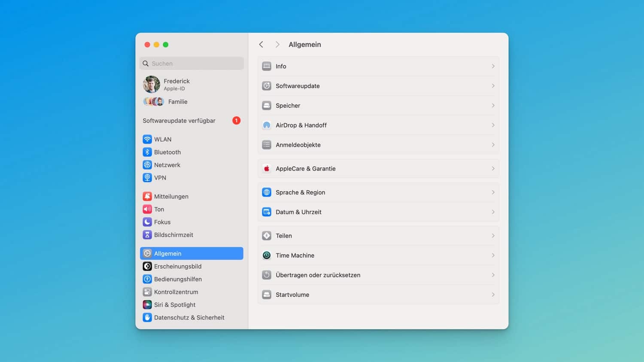
Task: Go back with the left arrow
Action: (x=261, y=45)
